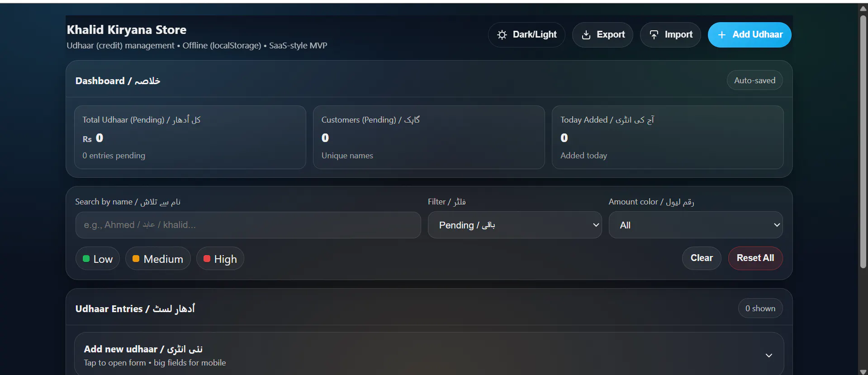Click the sun icon in Dark/Light button
The height and width of the screenshot is (375, 868).
pos(502,35)
